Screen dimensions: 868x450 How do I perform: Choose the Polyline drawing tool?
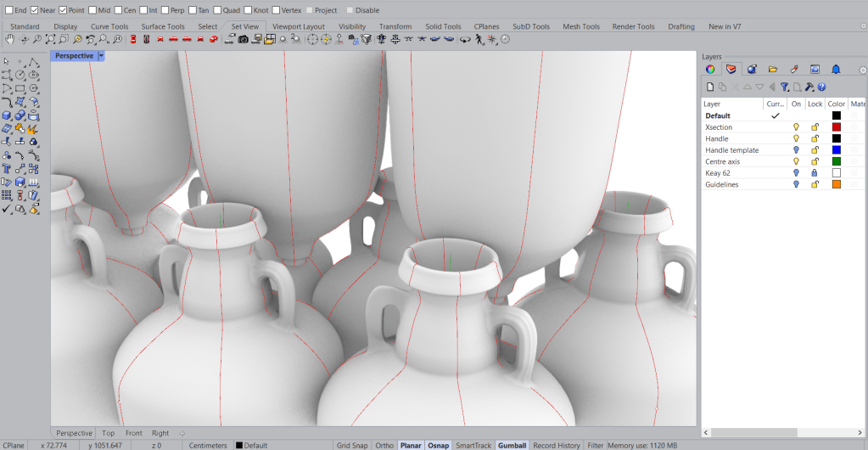33,62
